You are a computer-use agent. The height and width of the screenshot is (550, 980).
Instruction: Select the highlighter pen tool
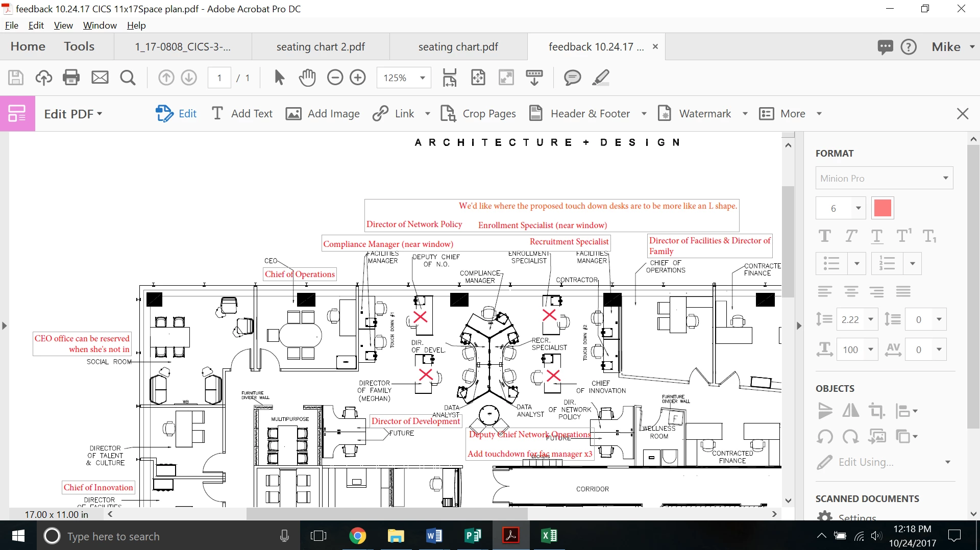click(601, 78)
